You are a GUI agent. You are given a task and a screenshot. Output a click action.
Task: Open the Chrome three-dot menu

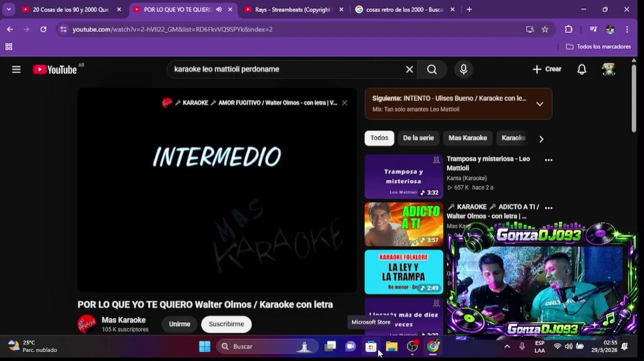pos(627,30)
